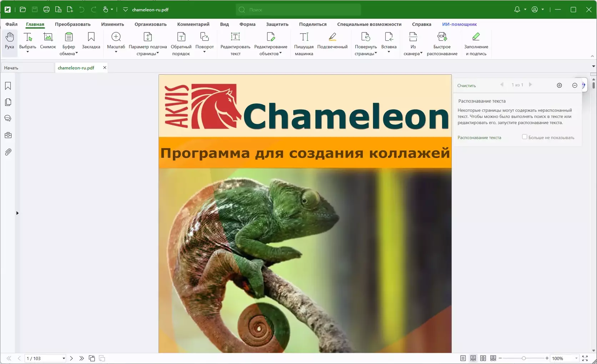Expand the Буфер обмена dropdown arrow
Screen dimensions: 597x364
[x=77, y=53]
